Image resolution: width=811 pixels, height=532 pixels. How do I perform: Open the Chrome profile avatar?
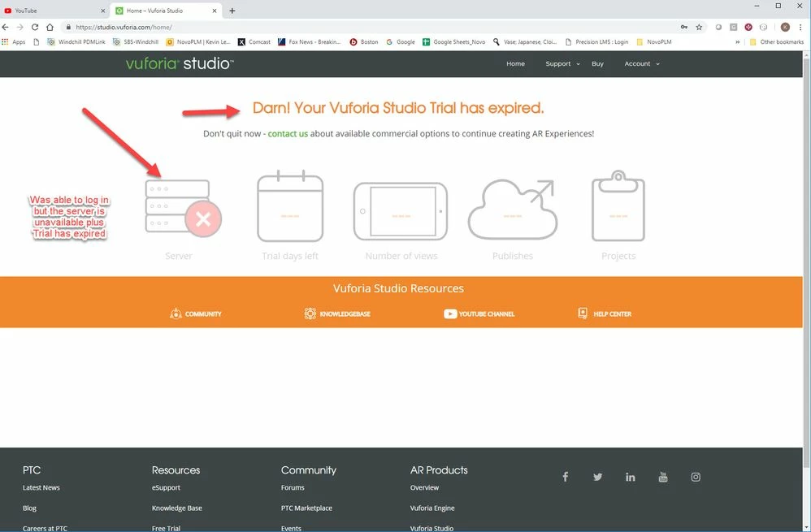(785, 27)
